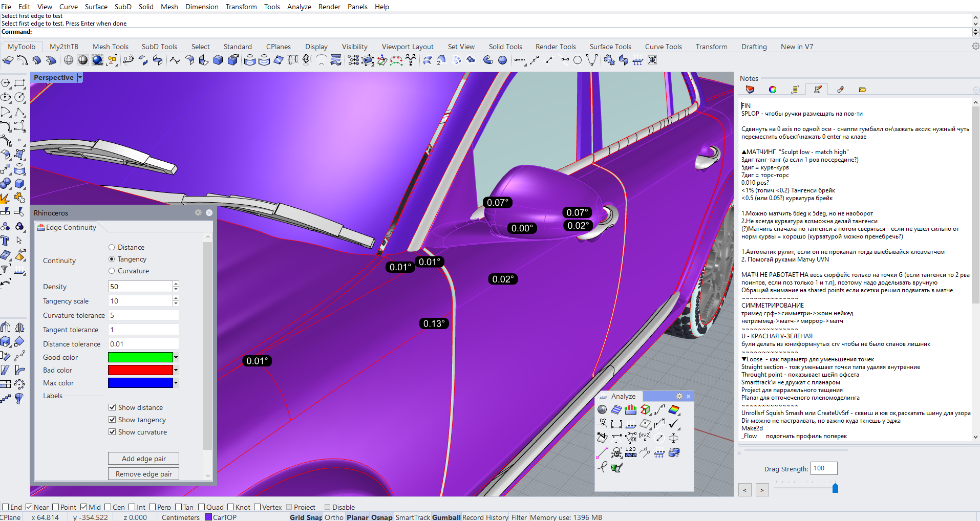Click the green Good color swatch
This screenshot has width=980, height=521.
coord(140,357)
